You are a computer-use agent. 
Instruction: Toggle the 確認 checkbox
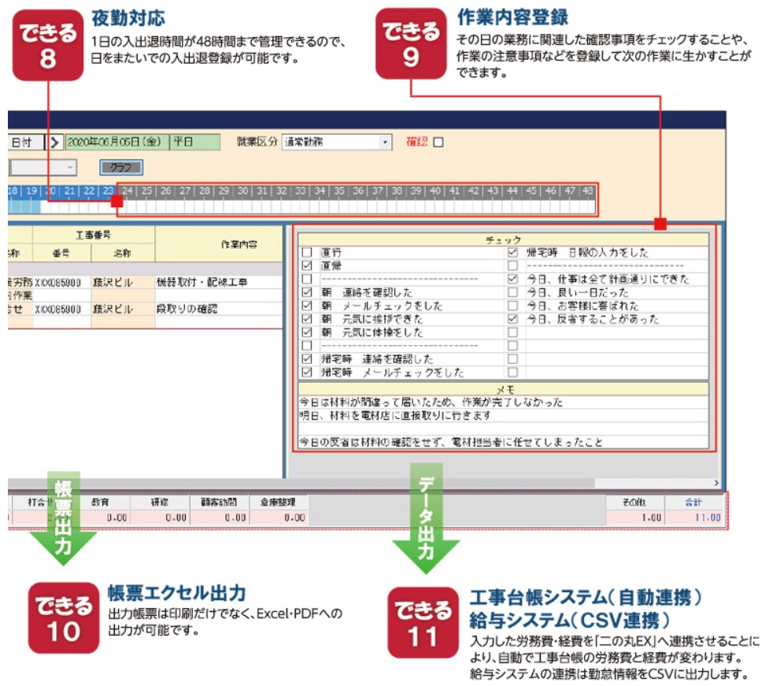tap(439, 143)
